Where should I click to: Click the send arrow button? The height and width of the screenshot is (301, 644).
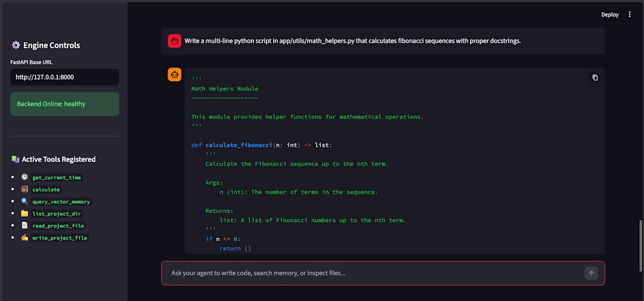coord(591,273)
